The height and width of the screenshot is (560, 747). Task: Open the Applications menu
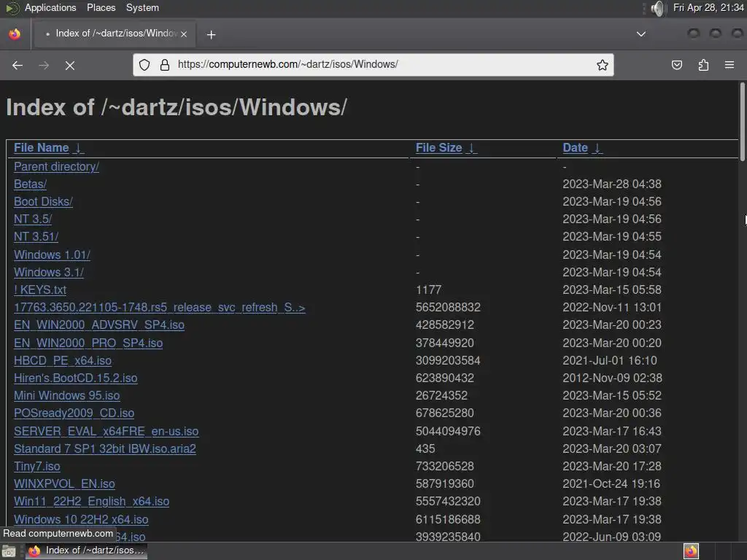pyautogui.click(x=50, y=7)
